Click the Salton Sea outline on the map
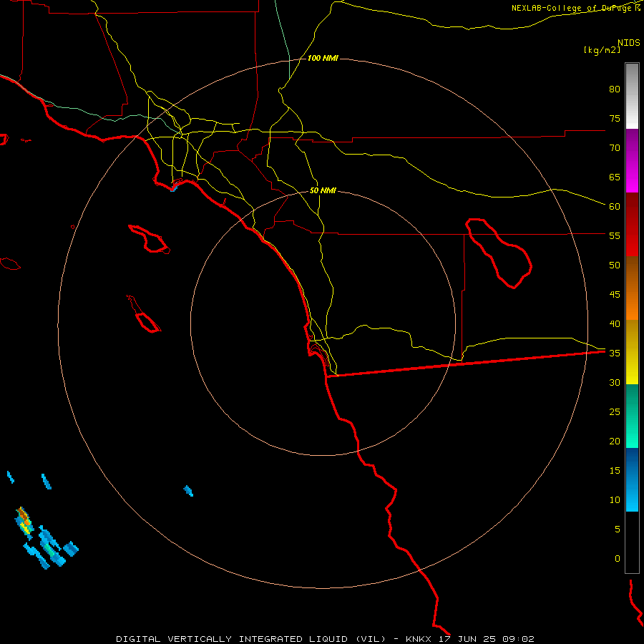The image size is (644, 644). [499, 253]
